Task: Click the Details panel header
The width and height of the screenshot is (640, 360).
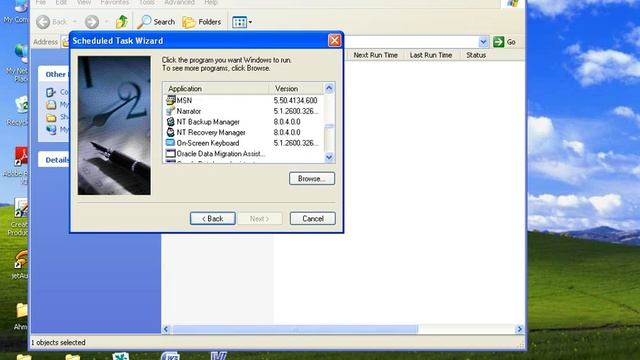Action: coord(54,160)
